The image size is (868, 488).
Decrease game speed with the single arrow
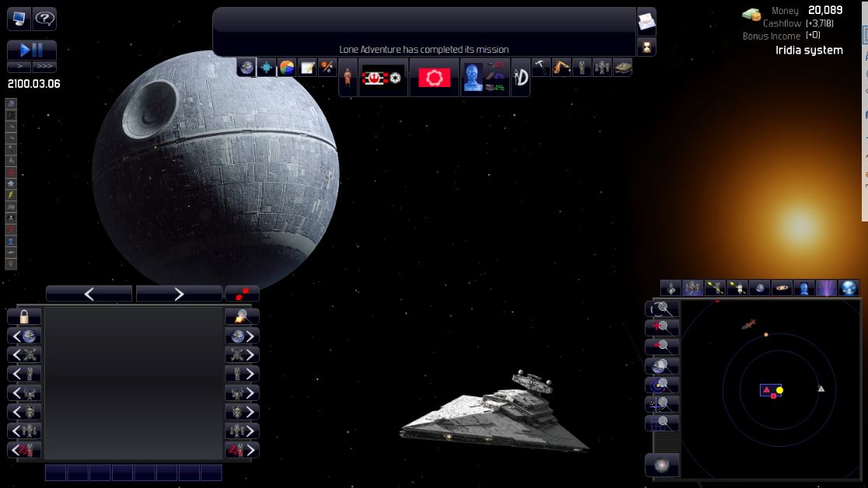pos(19,66)
